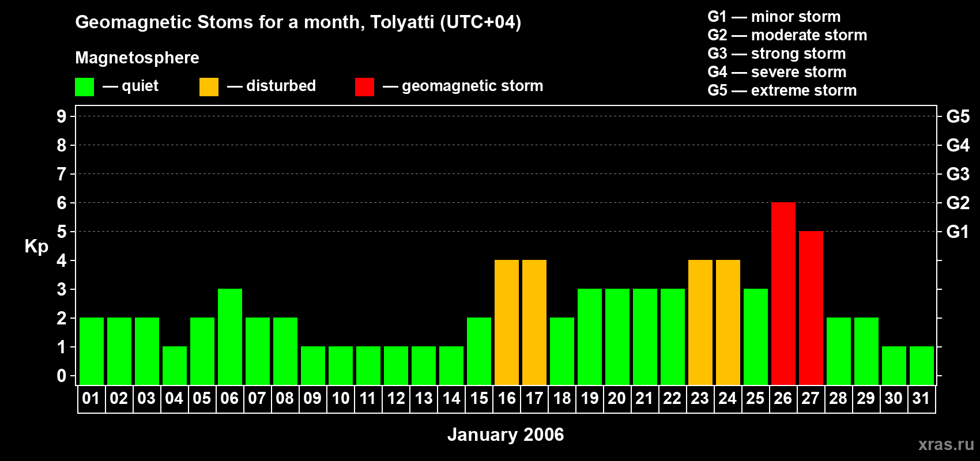This screenshot has height=461, width=980.
Task: Click the green quiet legend swatch
Action: [x=84, y=87]
